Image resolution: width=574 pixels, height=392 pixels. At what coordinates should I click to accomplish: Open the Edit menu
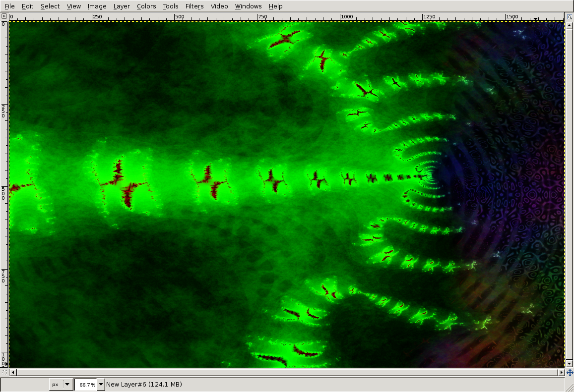coord(27,6)
